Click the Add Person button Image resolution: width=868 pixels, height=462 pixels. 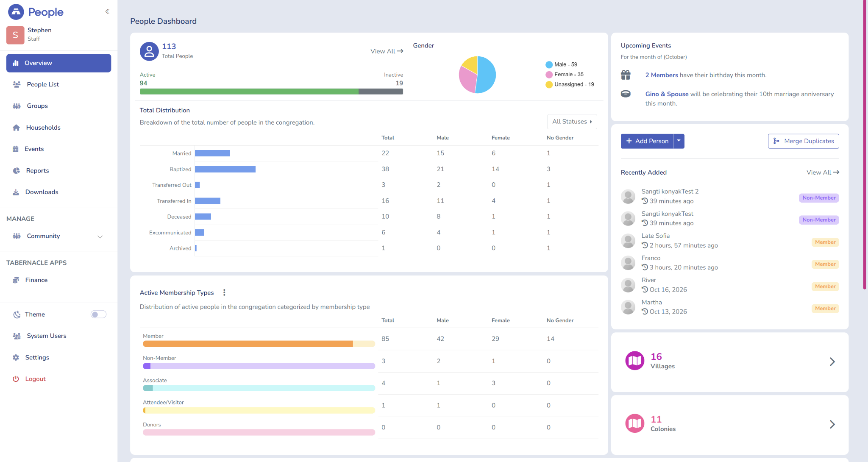[647, 141]
